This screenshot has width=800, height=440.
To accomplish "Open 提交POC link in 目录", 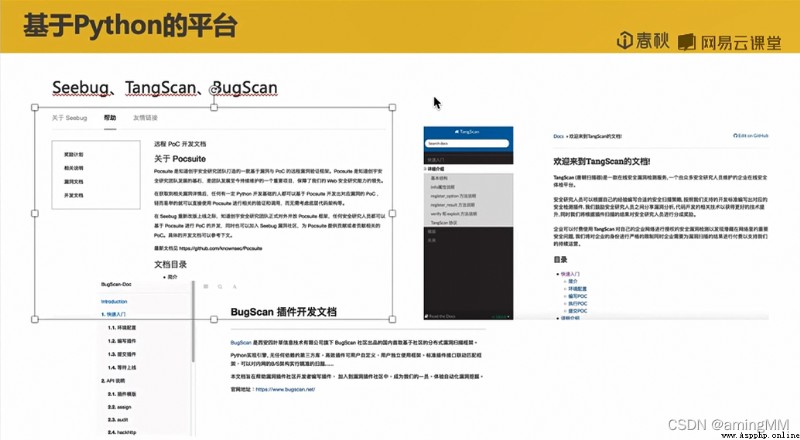I will (578, 311).
